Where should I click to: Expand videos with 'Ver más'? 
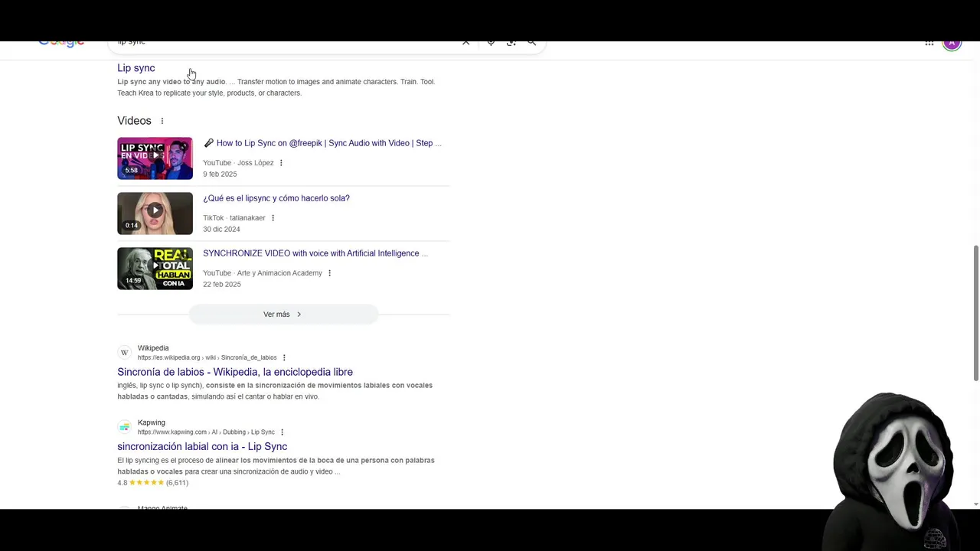pos(283,315)
